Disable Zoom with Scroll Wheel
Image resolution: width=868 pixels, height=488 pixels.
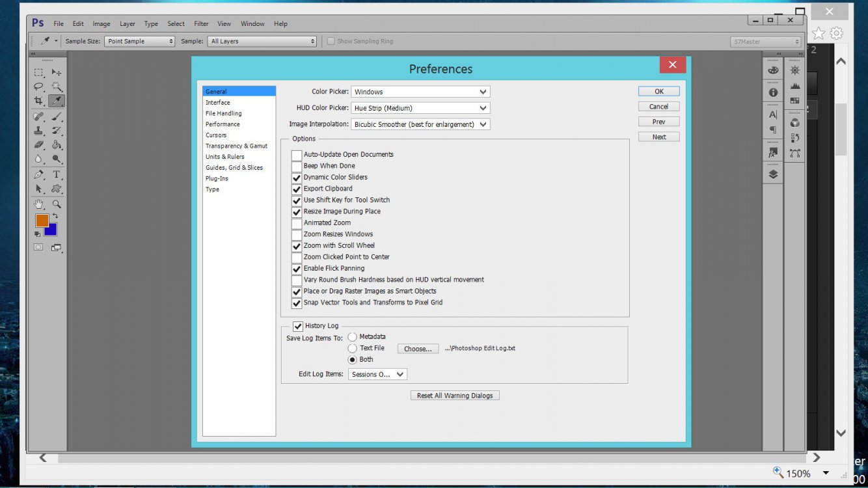297,246
